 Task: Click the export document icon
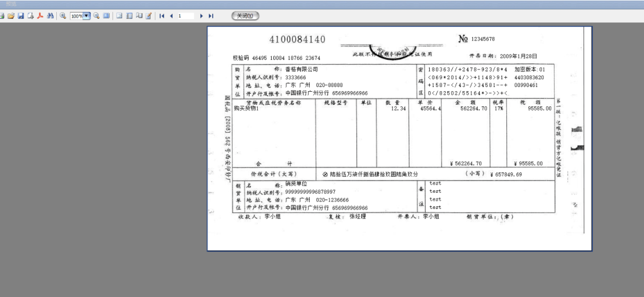coord(31,16)
